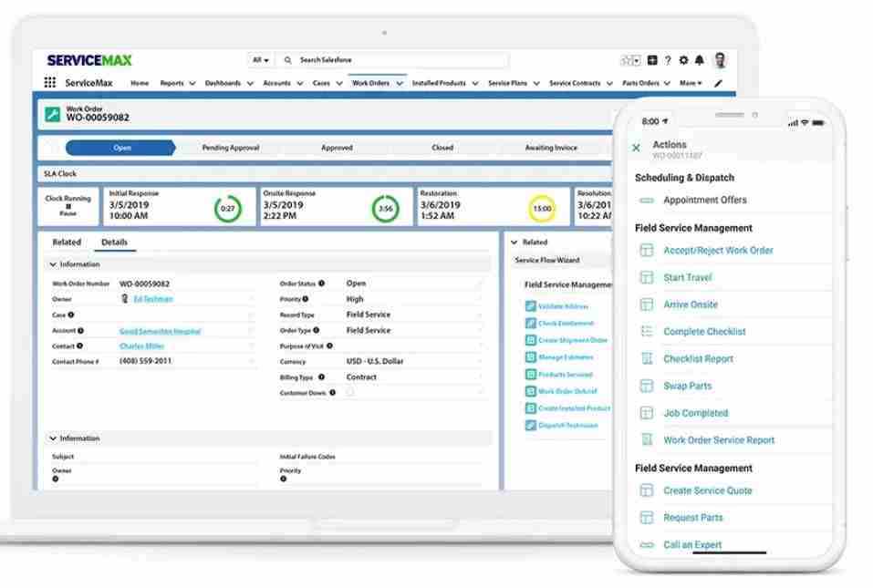The image size is (873, 588).
Task: Click the Validate Address wizard icon
Action: [x=531, y=307]
